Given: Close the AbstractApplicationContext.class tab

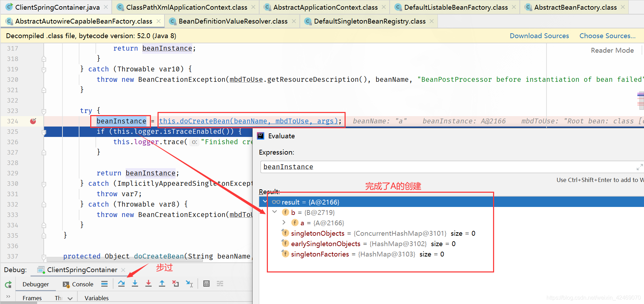Looking at the screenshot, I should 384,7.
